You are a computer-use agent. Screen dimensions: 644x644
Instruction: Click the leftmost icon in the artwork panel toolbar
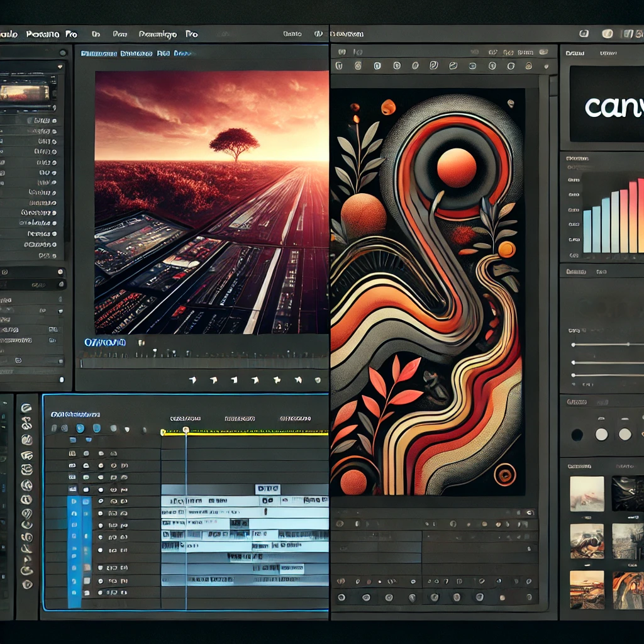(339, 65)
